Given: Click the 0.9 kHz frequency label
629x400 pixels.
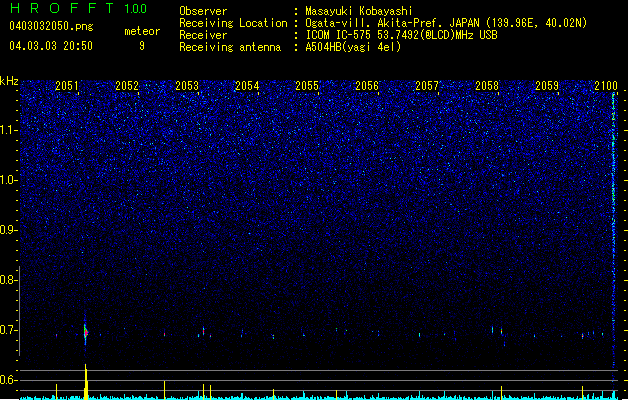Looking at the screenshot, I should click(8, 230).
